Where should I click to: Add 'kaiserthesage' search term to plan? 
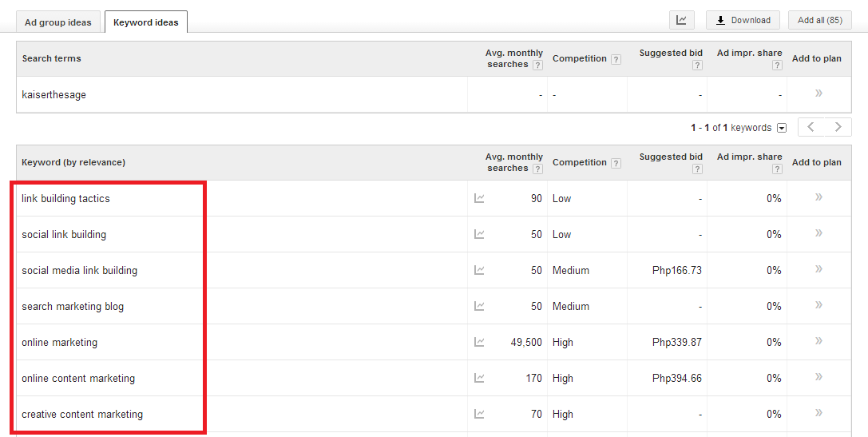point(818,93)
